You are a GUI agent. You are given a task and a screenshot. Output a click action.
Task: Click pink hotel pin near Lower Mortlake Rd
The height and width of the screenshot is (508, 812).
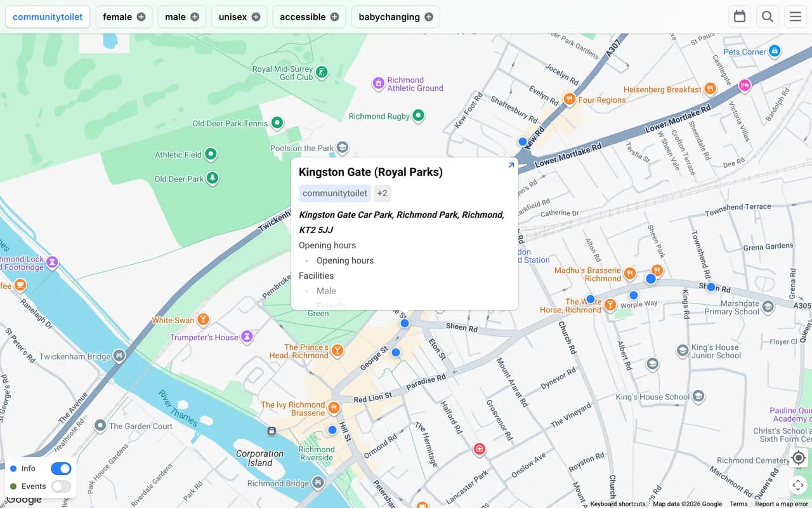745,85
